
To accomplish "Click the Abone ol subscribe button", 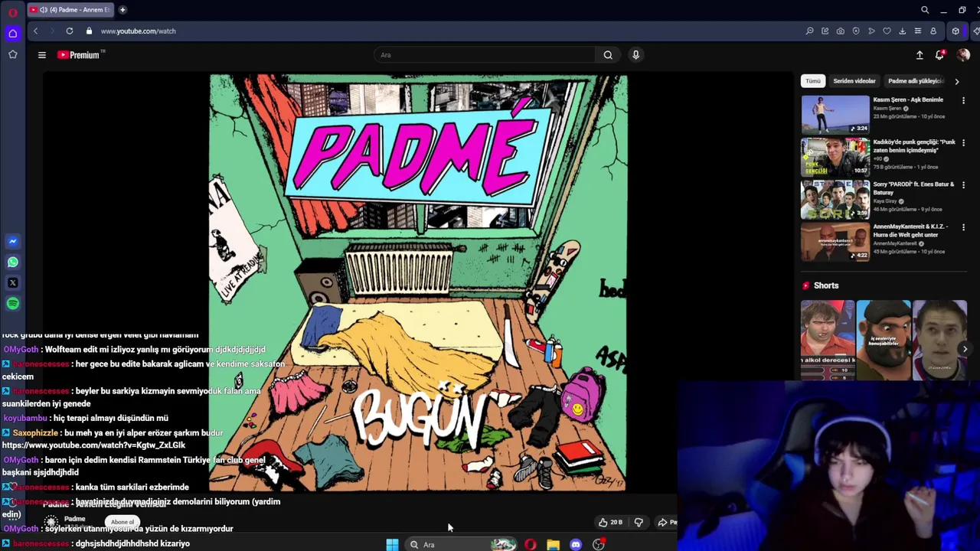I will pos(122,522).
